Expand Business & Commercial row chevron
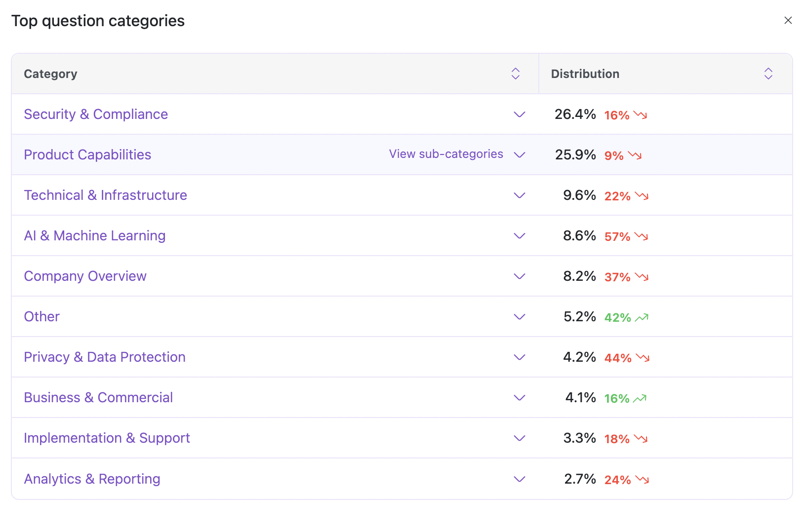804x532 pixels. pos(519,398)
